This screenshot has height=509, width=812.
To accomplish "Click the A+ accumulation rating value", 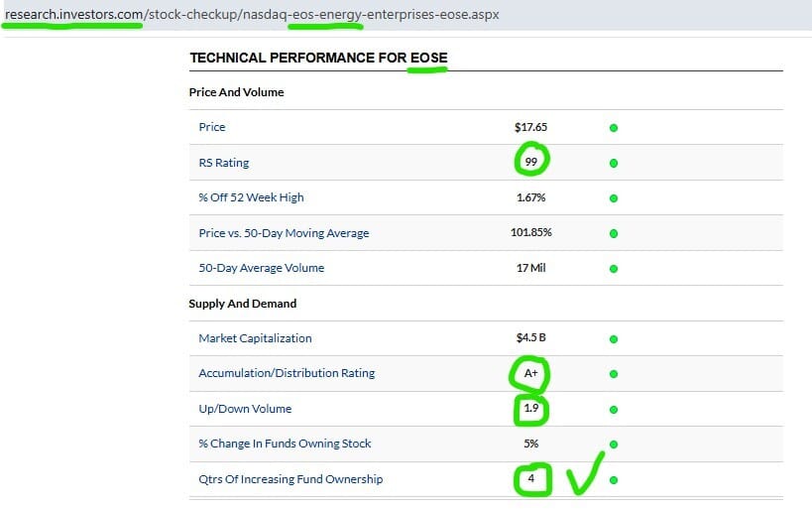I will pyautogui.click(x=531, y=373).
